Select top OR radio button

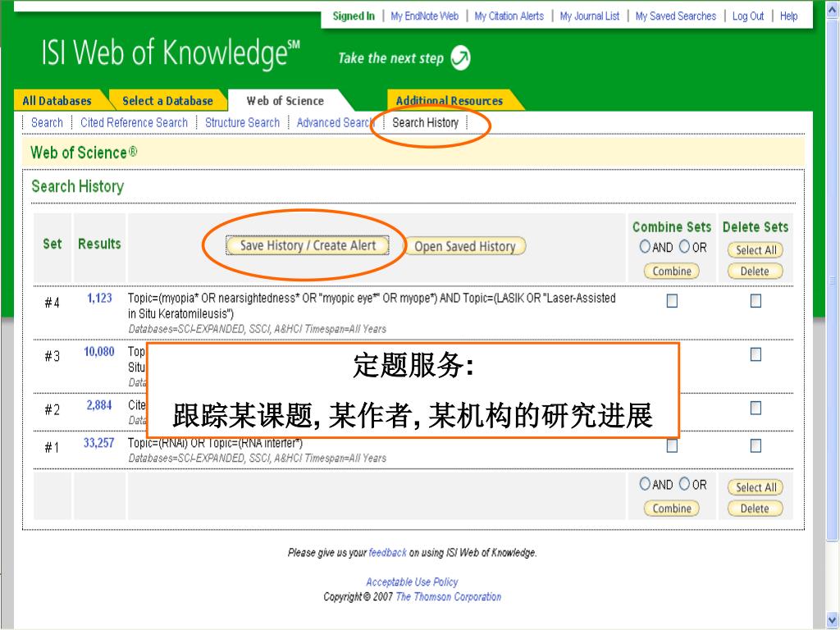[x=684, y=246]
